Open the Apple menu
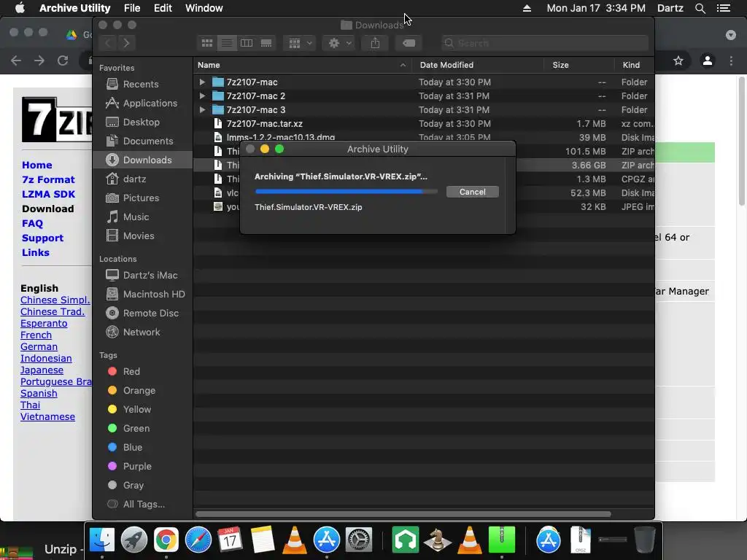 (20, 8)
